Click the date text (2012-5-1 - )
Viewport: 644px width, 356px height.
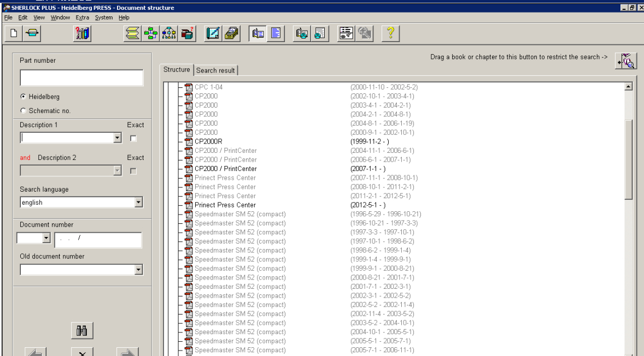[368, 205]
